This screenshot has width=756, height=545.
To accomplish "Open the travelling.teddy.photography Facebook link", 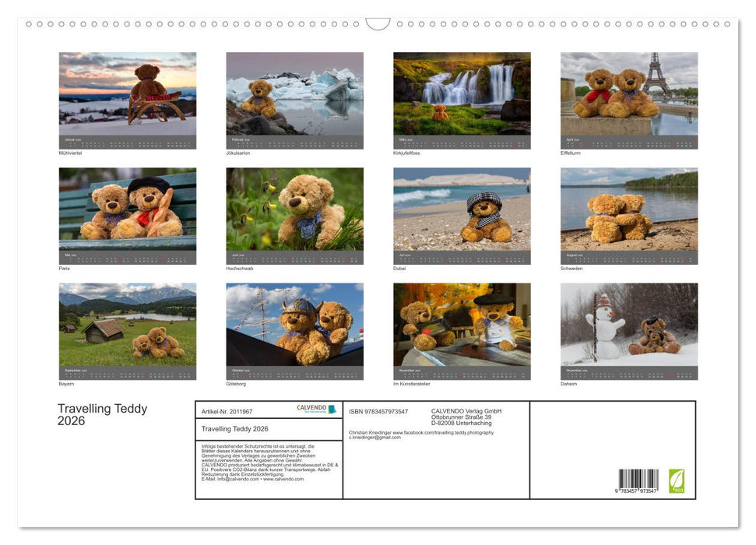I will [x=444, y=432].
